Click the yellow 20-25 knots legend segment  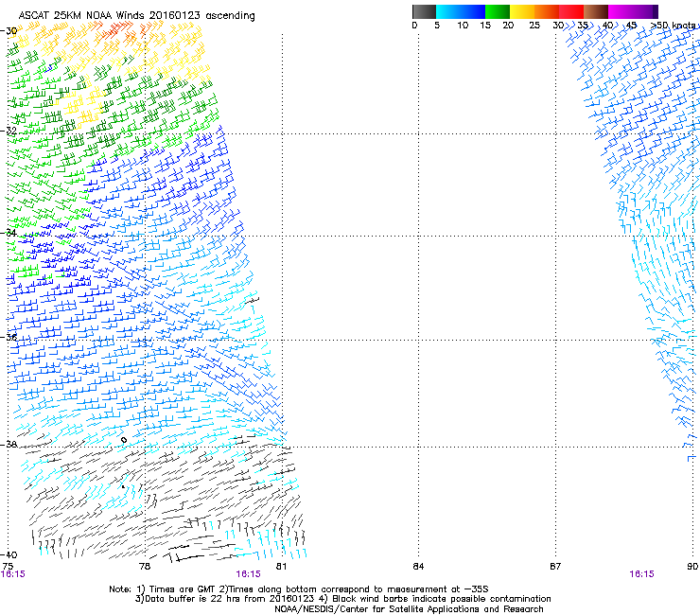coord(522,11)
